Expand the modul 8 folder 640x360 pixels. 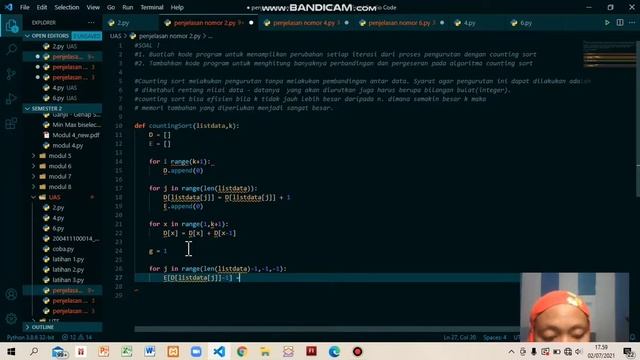pos(60,187)
